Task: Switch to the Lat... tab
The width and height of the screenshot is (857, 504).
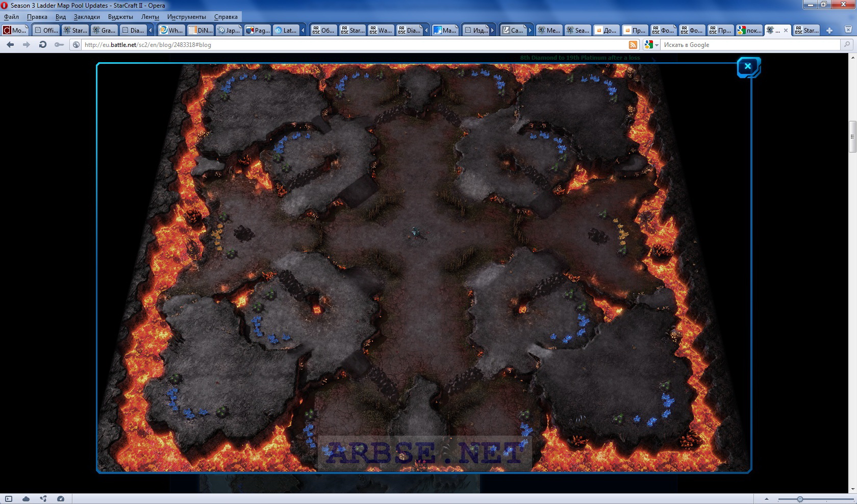Action: (x=286, y=30)
